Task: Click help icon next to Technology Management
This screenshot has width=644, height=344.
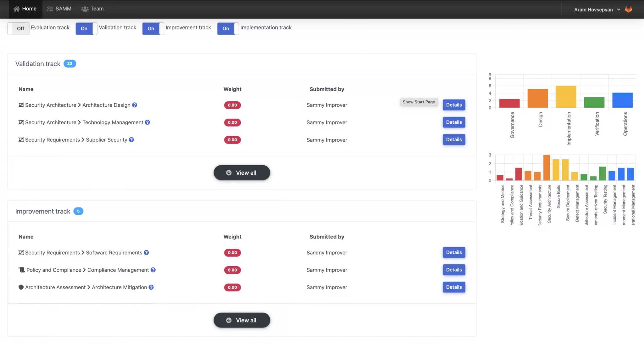Action: [x=147, y=122]
